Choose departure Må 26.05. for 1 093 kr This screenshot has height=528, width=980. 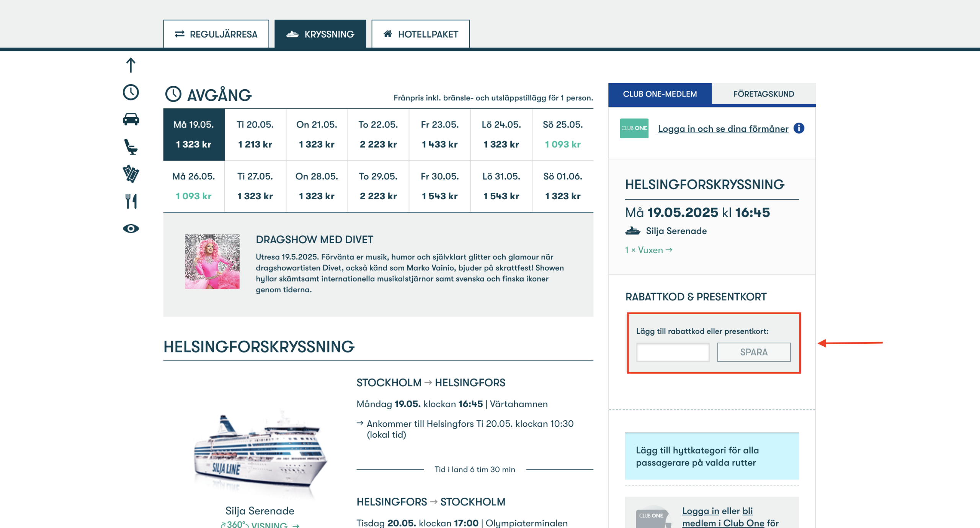(194, 186)
